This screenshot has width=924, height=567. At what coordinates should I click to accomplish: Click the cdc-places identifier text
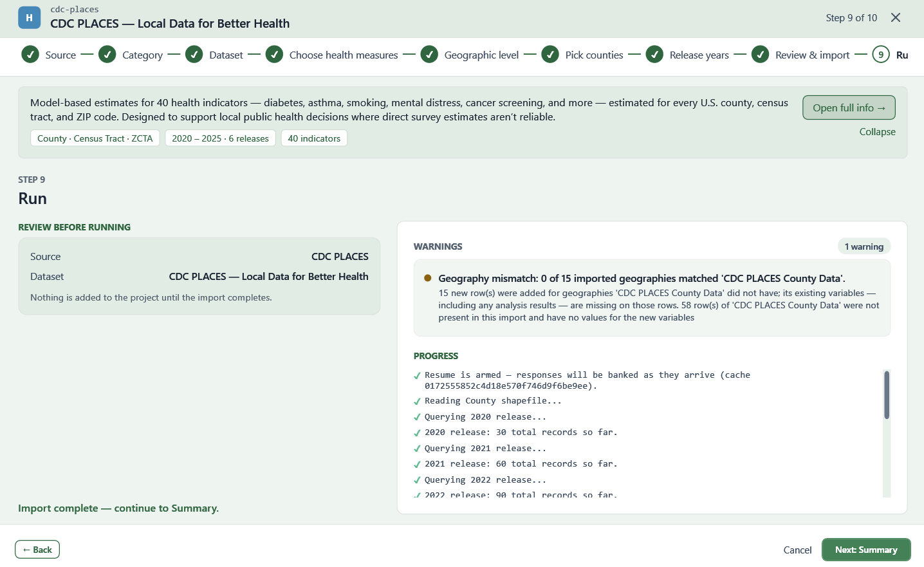click(x=75, y=10)
